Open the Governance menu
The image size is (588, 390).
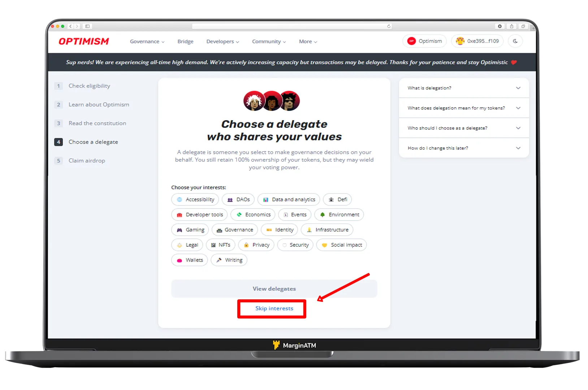[147, 42]
